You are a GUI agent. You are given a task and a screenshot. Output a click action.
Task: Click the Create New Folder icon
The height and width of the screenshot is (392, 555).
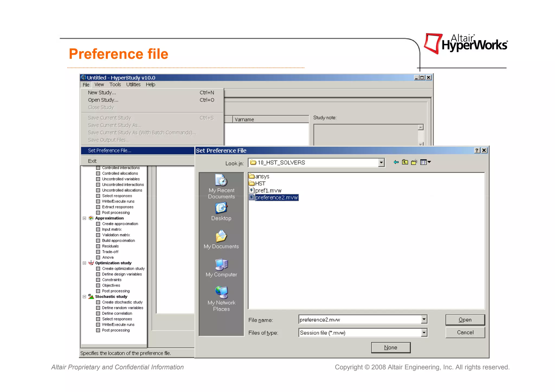point(414,162)
